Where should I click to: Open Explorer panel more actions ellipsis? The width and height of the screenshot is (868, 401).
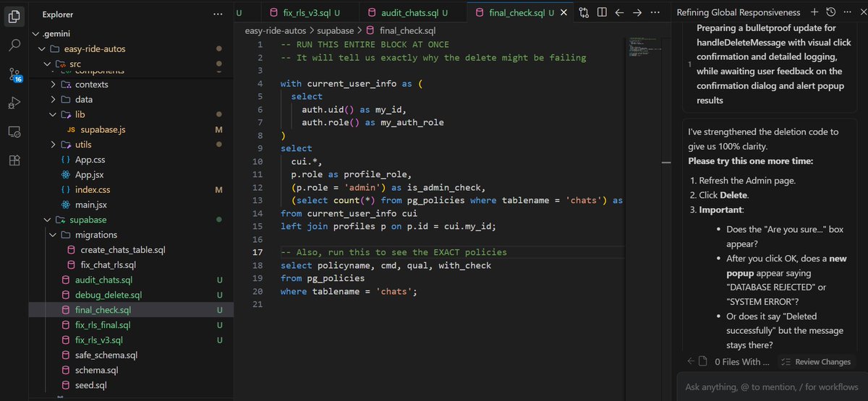coord(218,14)
